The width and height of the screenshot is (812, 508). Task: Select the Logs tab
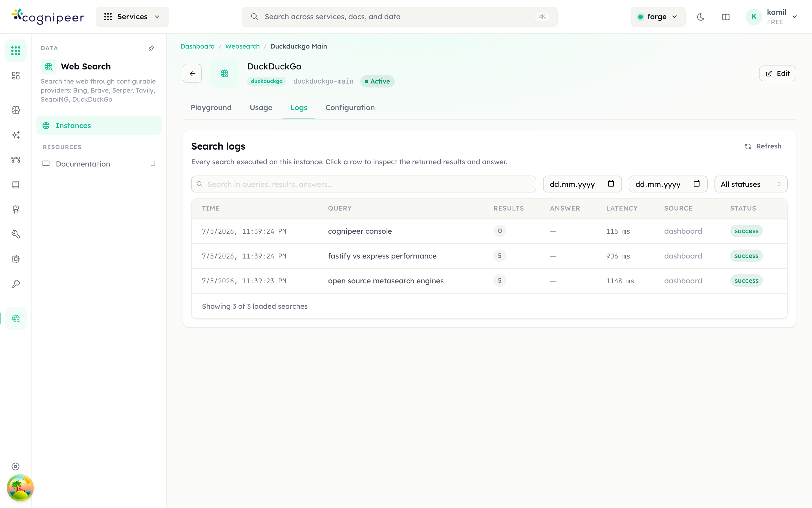click(299, 108)
